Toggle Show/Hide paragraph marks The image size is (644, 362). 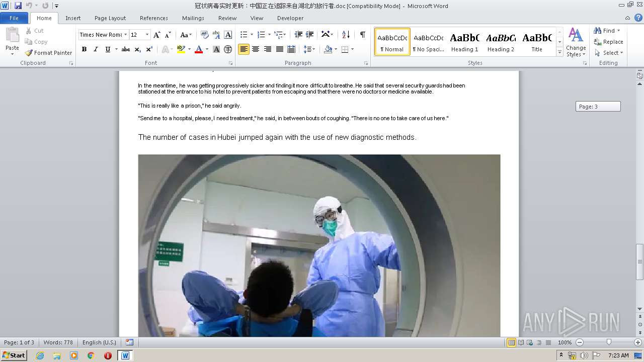click(x=363, y=35)
